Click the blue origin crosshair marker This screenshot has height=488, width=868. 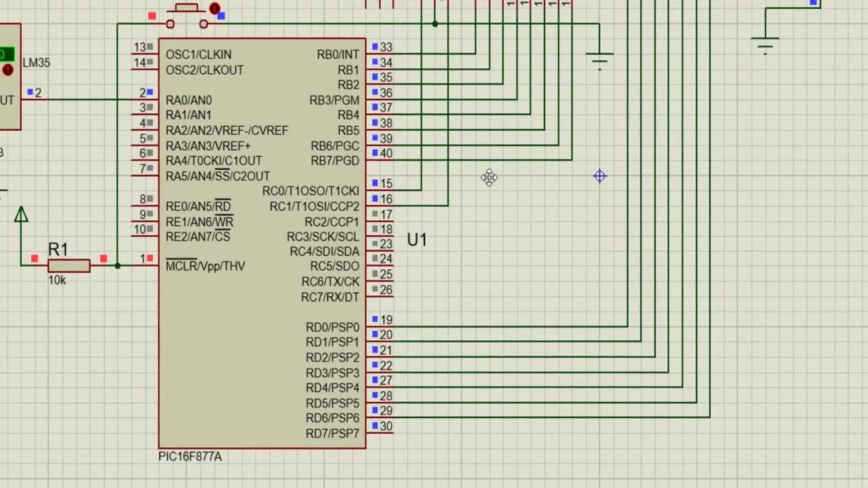[599, 177]
